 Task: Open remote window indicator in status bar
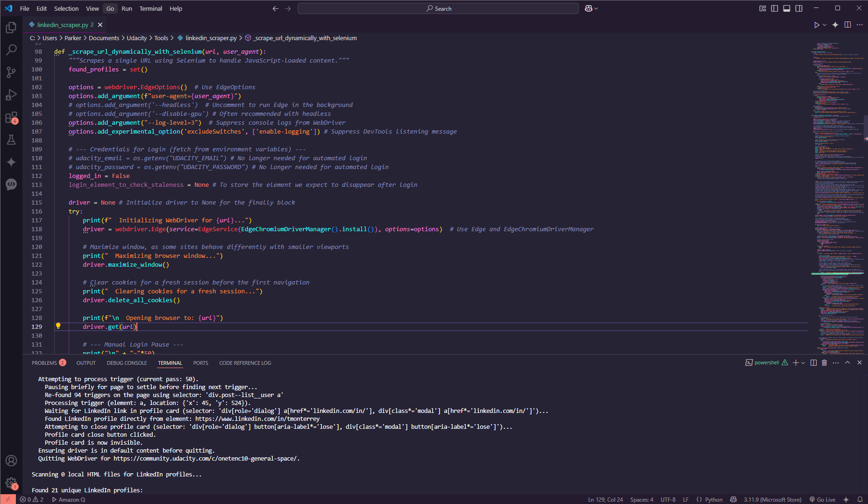click(x=8, y=499)
